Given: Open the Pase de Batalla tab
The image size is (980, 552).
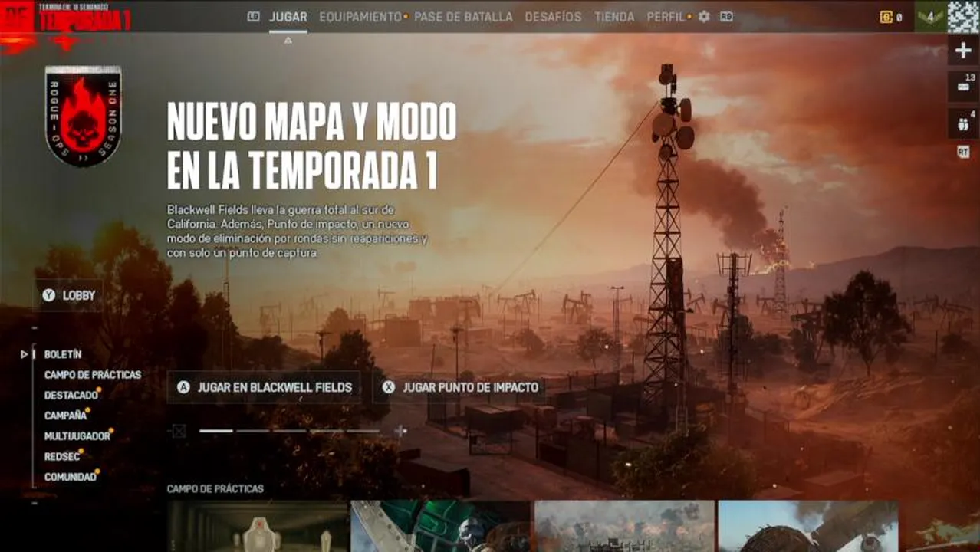Looking at the screenshot, I should point(463,16).
